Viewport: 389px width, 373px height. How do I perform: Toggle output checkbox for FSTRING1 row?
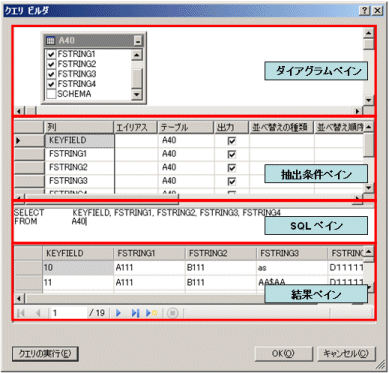231,154
